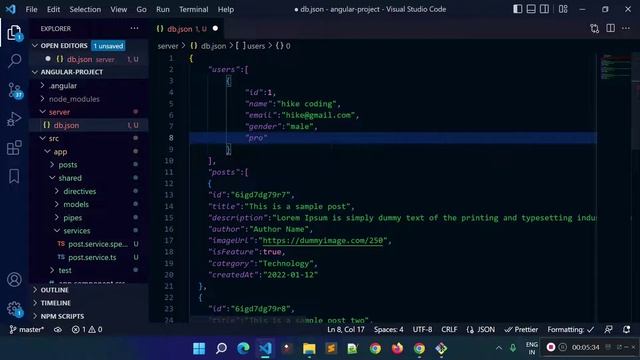Screen dimensions: 640x360
Task: Open problems errors and warnings indicator
Action: (87, 329)
